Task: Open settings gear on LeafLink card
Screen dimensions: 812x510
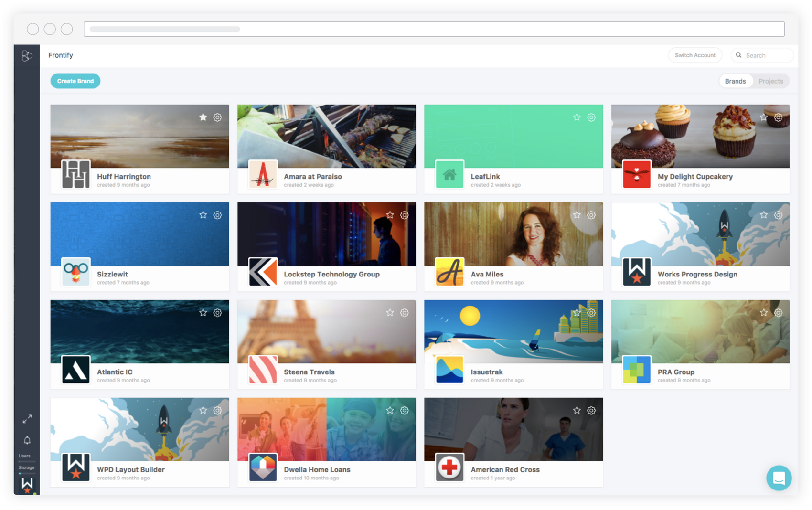Action: [x=591, y=117]
